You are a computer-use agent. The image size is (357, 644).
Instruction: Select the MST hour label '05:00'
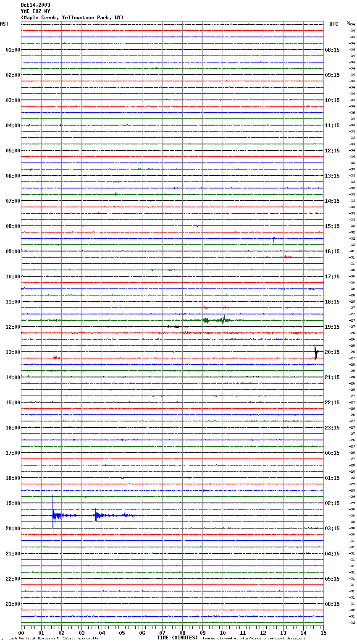coord(13,151)
